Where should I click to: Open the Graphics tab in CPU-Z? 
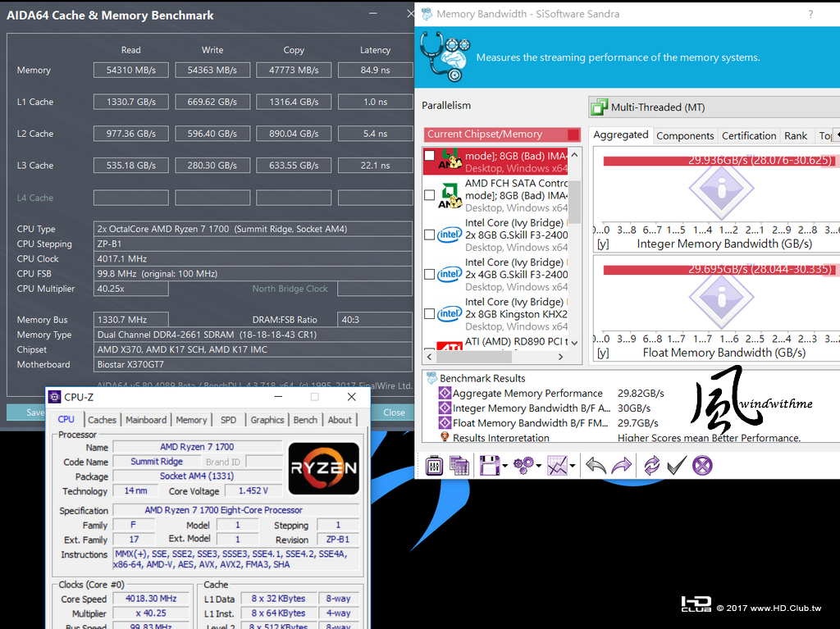point(267,420)
